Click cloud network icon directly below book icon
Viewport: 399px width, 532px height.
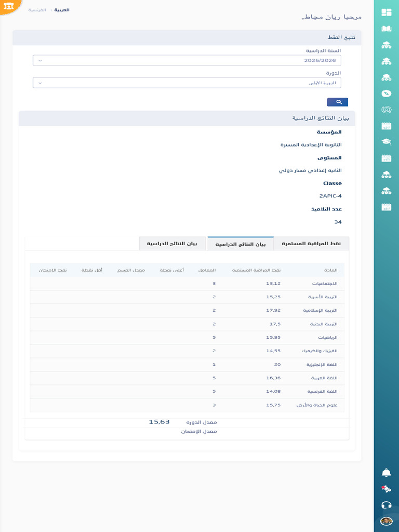click(386, 45)
